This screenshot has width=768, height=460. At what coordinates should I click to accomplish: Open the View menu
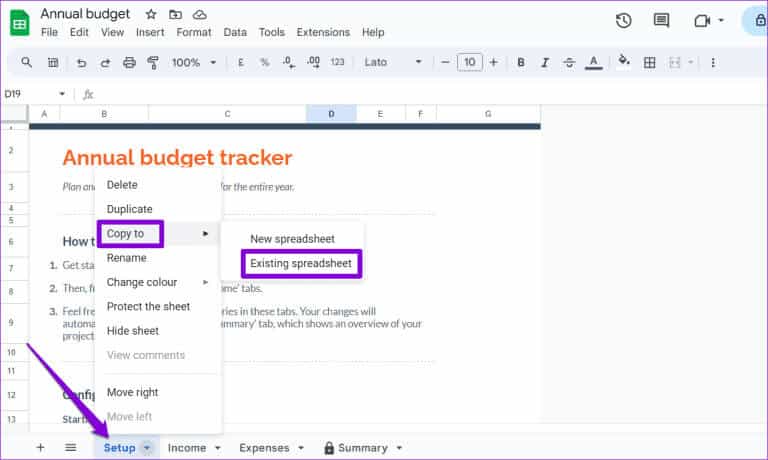click(112, 32)
